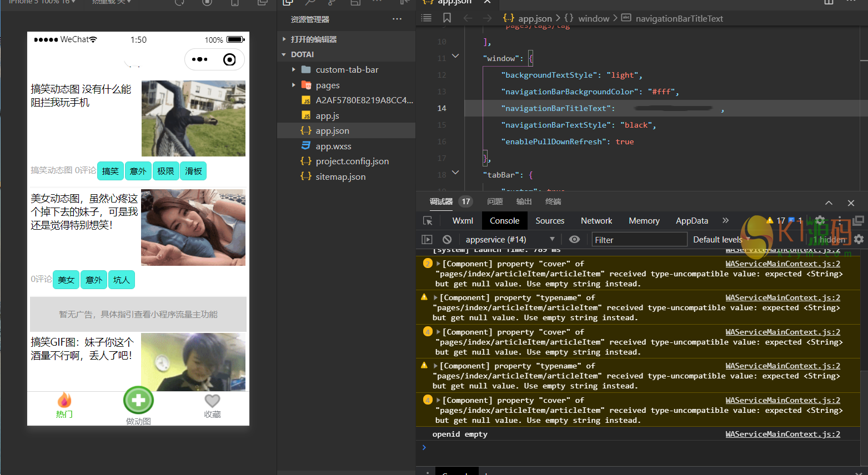Switch to the Sources tab

(550, 221)
